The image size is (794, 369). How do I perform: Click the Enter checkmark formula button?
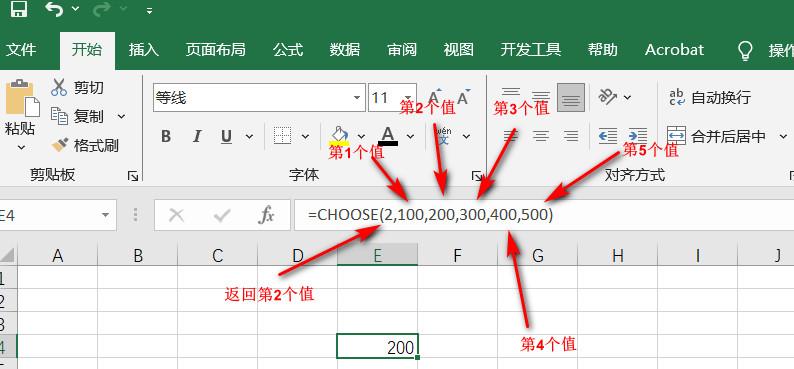(222, 215)
